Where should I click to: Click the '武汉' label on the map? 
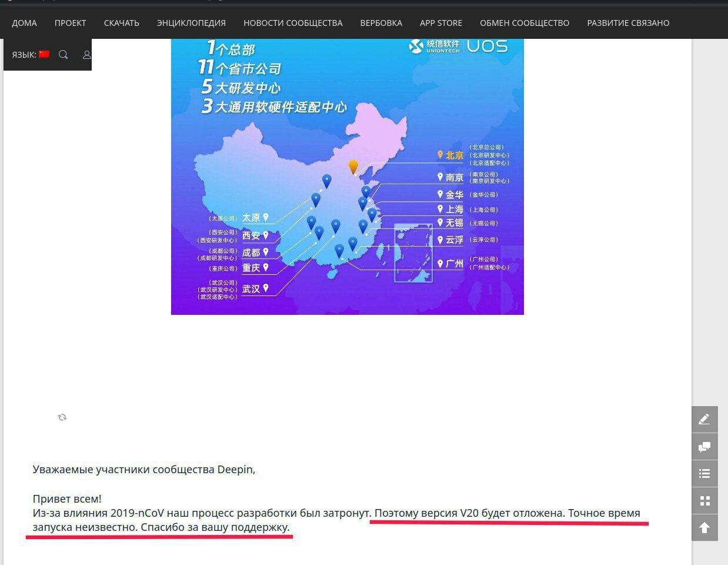pyautogui.click(x=251, y=289)
